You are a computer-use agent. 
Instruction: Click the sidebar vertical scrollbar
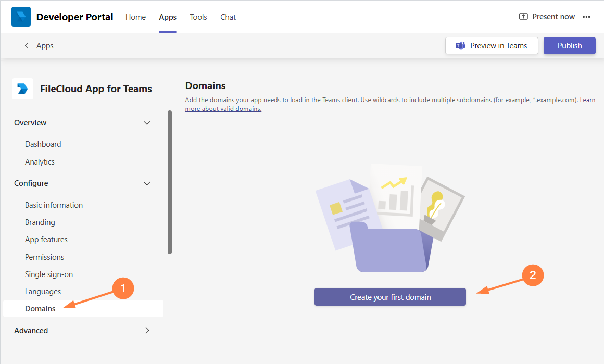click(170, 182)
